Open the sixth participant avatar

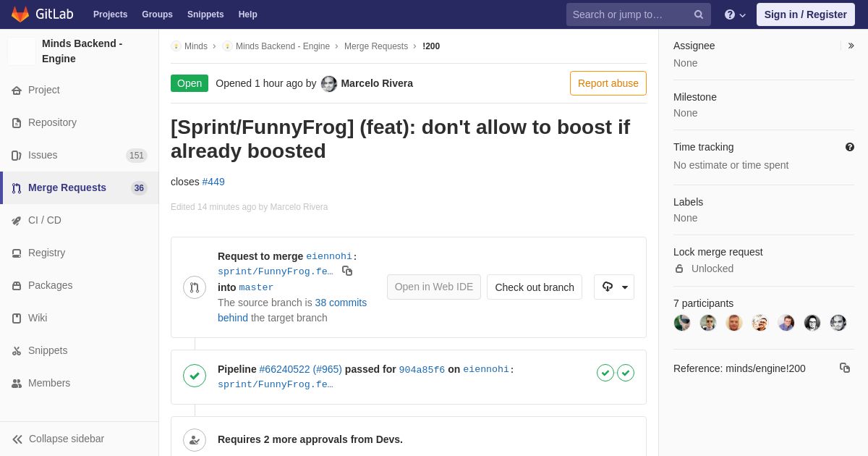[812, 323]
